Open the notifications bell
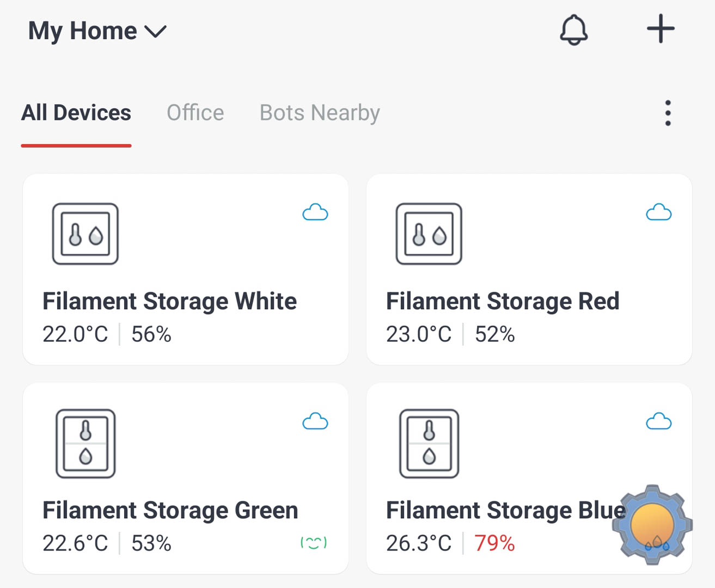Image resolution: width=715 pixels, height=588 pixels. 573,30
